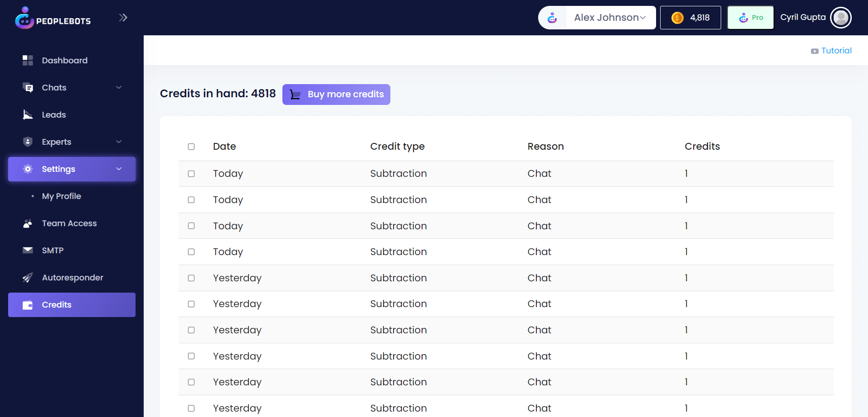Screen dimensions: 868x417
Task: Expand the Chats submenu chevron
Action: tap(119, 87)
